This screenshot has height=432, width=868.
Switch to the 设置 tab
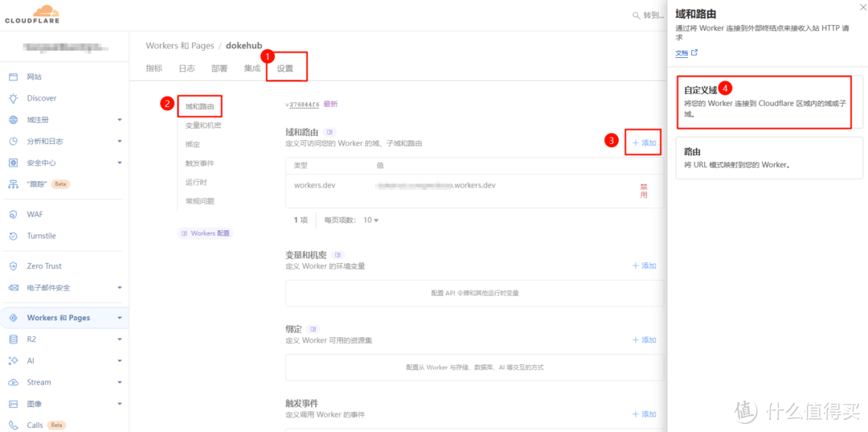click(285, 69)
